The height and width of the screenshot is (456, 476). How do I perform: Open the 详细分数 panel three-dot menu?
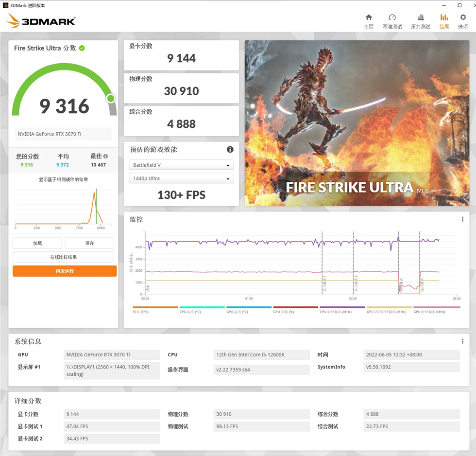click(x=463, y=400)
